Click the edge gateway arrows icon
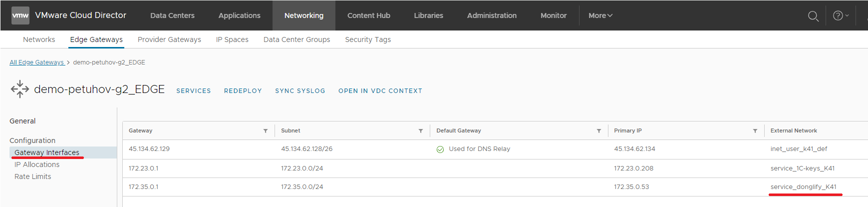868x207 pixels. (x=20, y=89)
